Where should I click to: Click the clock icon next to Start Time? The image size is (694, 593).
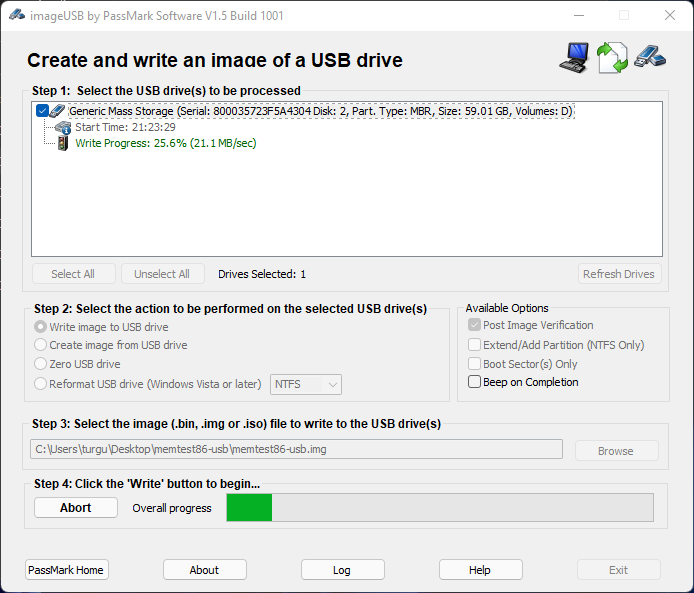coord(63,127)
